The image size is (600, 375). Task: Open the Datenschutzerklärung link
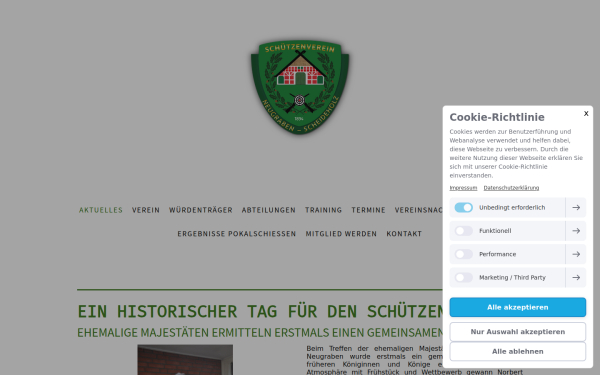click(511, 188)
